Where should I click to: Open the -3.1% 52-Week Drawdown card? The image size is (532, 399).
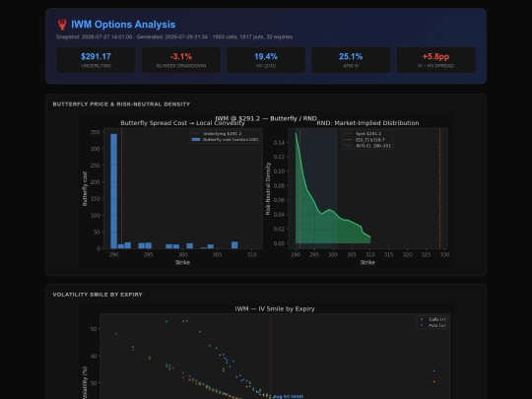coord(181,60)
